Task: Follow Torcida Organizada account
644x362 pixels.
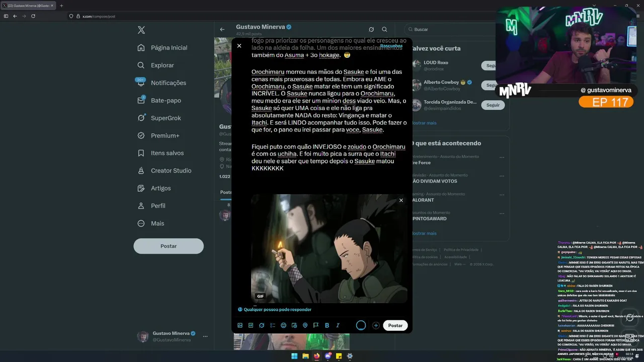Action: point(493,105)
